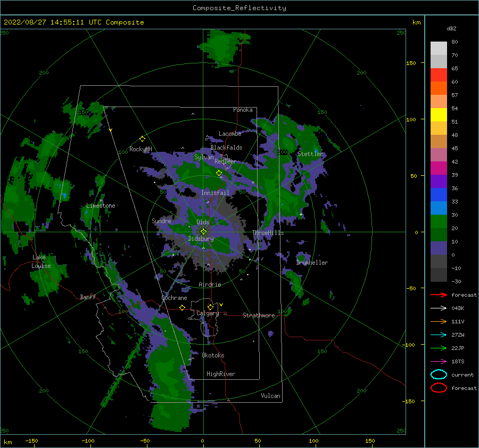Click the Okotoks city label
The height and width of the screenshot is (448, 479).
point(213,355)
